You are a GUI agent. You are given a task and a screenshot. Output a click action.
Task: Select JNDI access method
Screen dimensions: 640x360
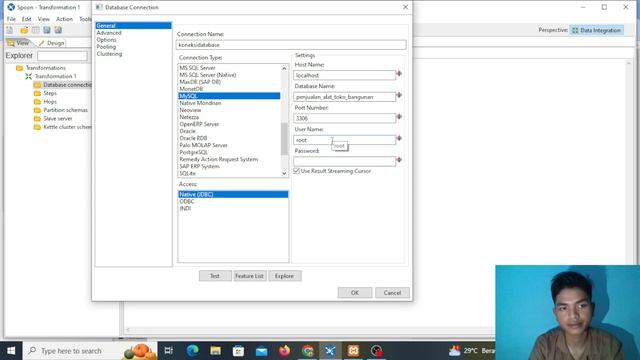[x=185, y=208]
